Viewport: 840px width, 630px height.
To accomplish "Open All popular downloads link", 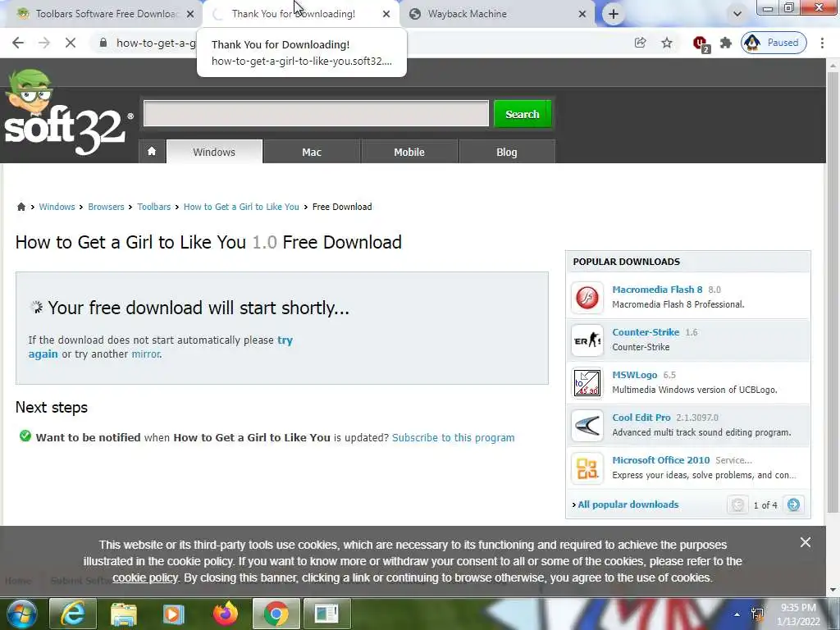I will (x=628, y=504).
